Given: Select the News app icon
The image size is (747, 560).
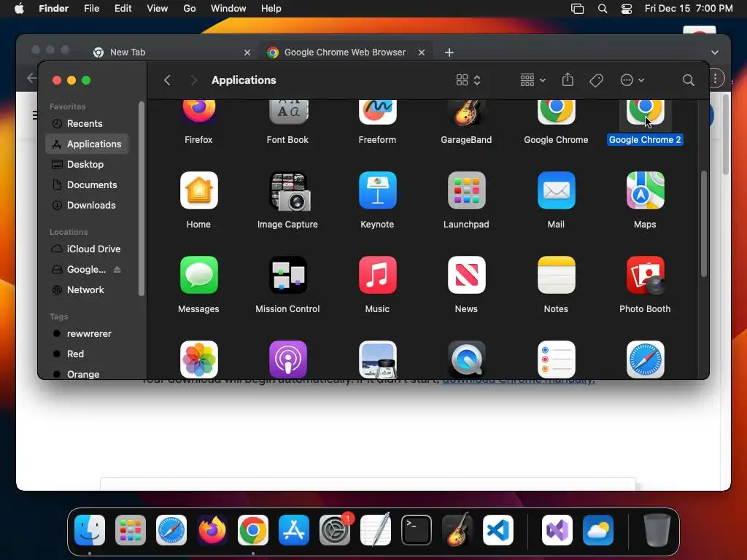Looking at the screenshot, I should (466, 275).
